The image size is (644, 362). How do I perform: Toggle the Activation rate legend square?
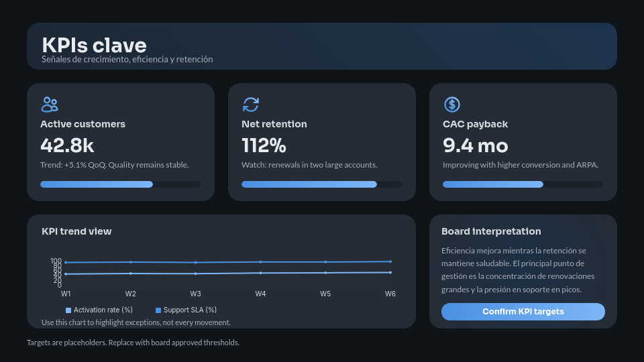coord(68,310)
